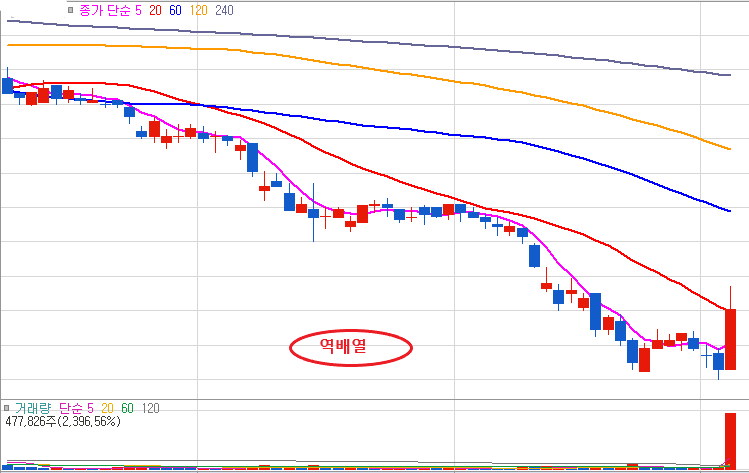This screenshot has width=749, height=473.
Task: Click the 단순 label in volume legend
Action: (71, 408)
